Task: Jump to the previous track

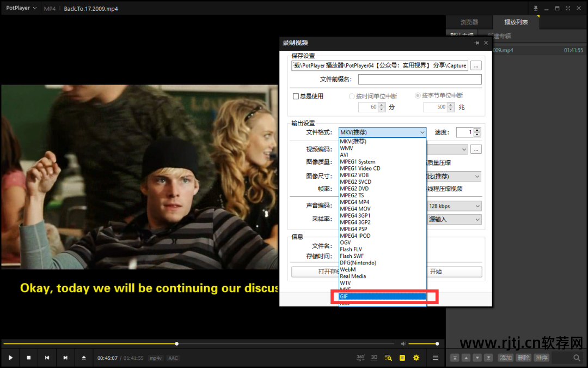Action: [47, 358]
